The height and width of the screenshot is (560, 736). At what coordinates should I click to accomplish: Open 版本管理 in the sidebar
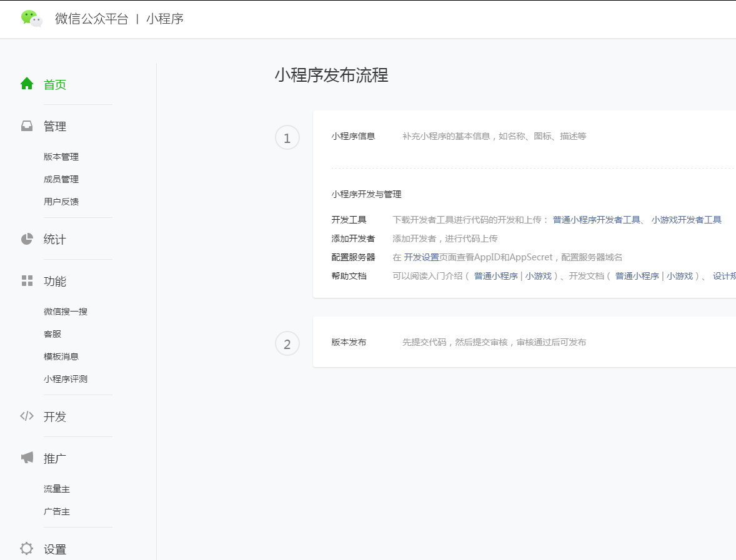point(61,157)
